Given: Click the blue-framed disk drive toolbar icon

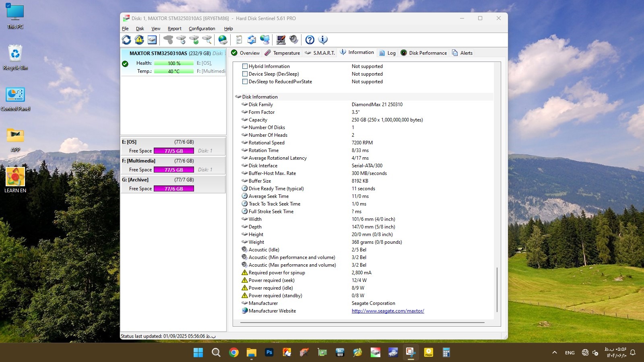Looking at the screenshot, I should (x=152, y=39).
